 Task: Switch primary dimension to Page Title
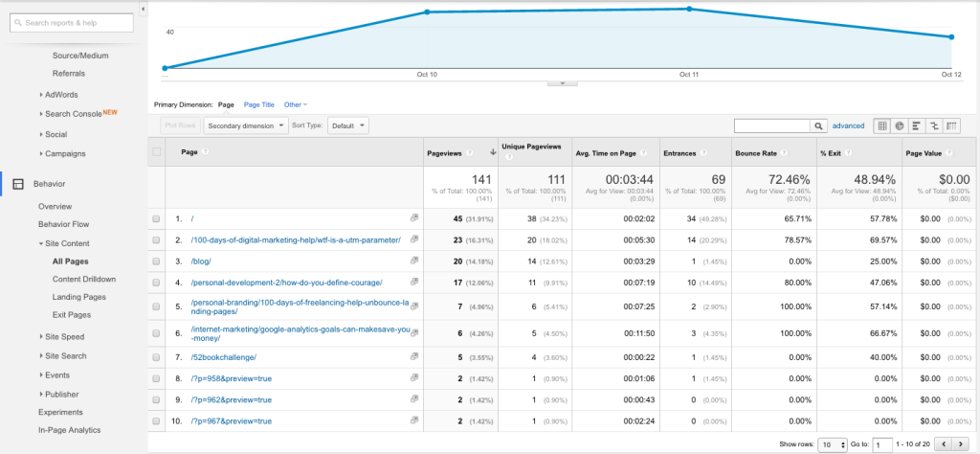point(258,105)
